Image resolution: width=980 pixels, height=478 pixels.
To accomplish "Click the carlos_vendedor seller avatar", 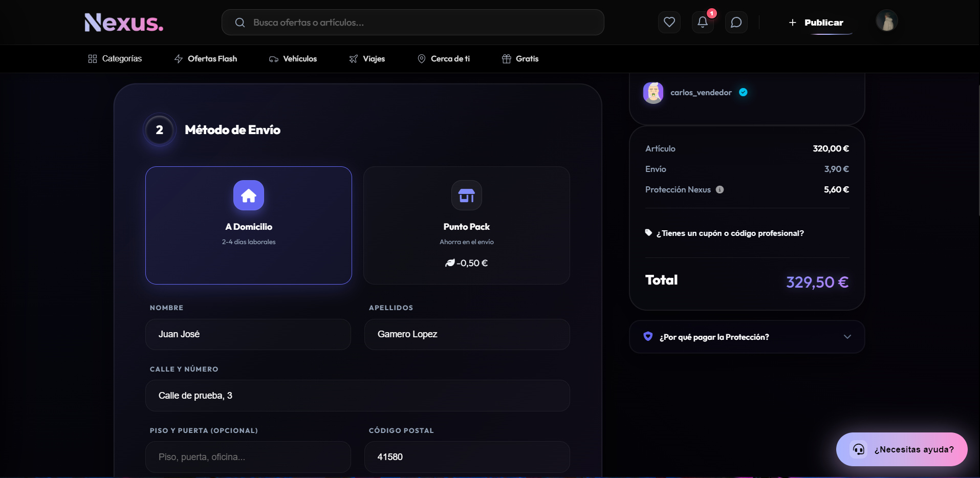I will pyautogui.click(x=654, y=93).
